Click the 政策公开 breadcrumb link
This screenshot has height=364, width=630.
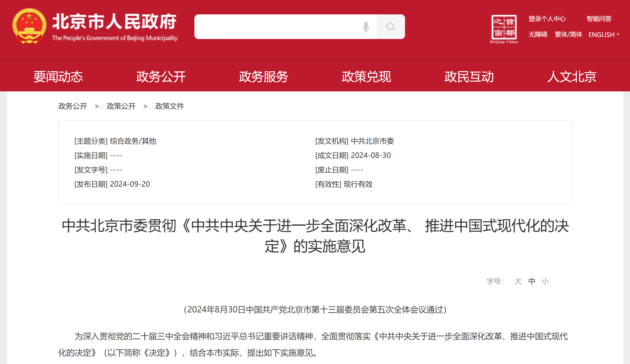coord(121,106)
